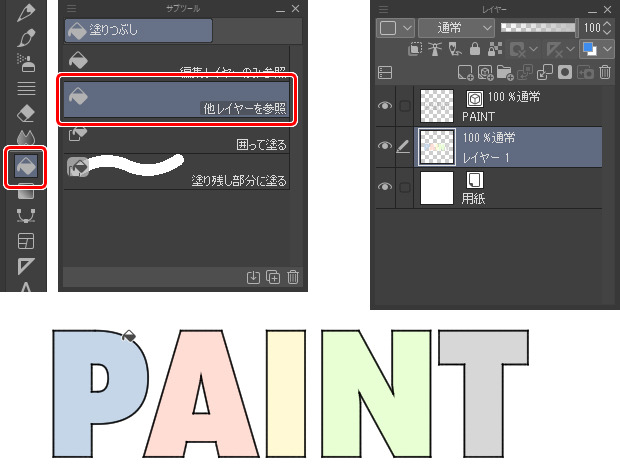Select 他レイヤーを参照 fill sub tool
The width and height of the screenshot is (620, 474).
click(x=176, y=99)
